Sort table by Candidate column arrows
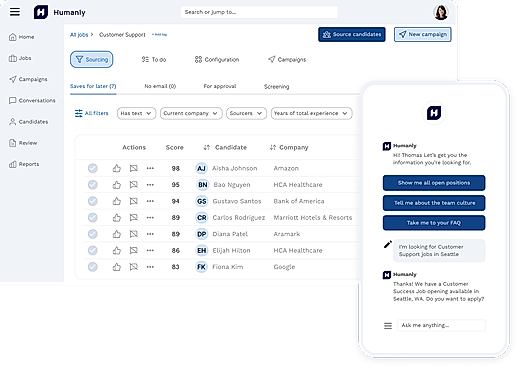This screenshot has width=518, height=368. [x=207, y=147]
